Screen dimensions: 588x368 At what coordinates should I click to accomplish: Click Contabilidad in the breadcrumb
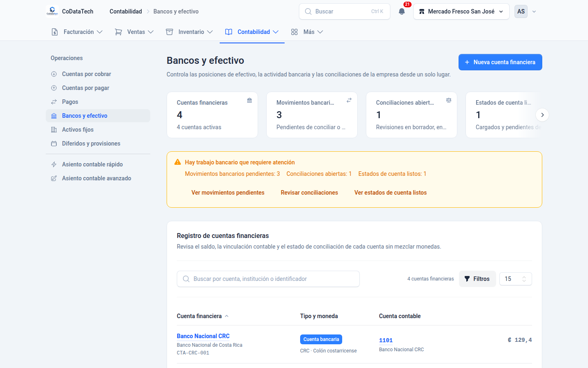(126, 11)
